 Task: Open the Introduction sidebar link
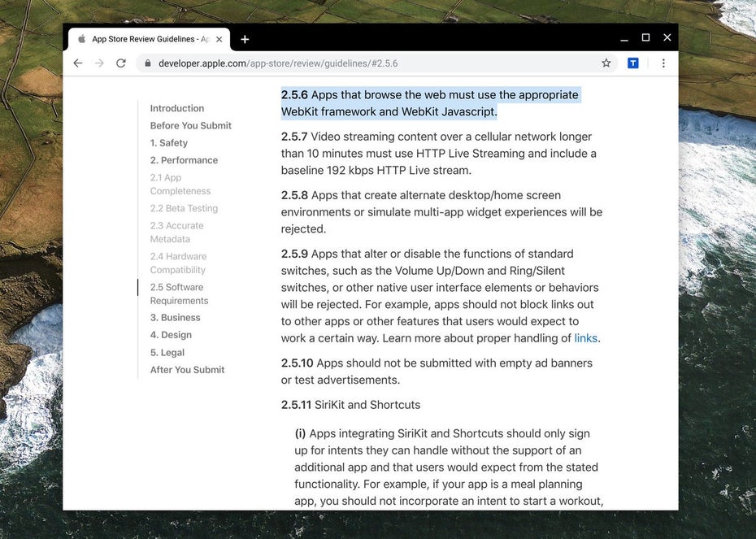click(177, 108)
